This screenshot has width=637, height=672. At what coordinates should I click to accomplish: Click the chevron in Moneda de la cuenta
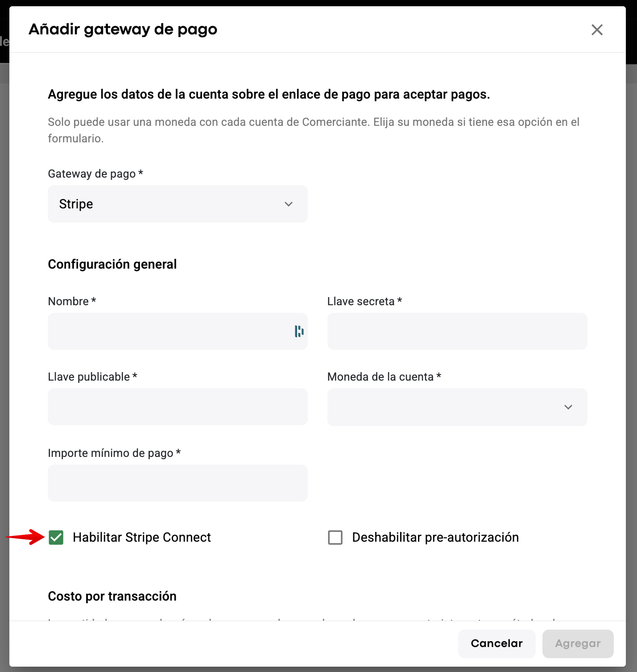click(568, 407)
